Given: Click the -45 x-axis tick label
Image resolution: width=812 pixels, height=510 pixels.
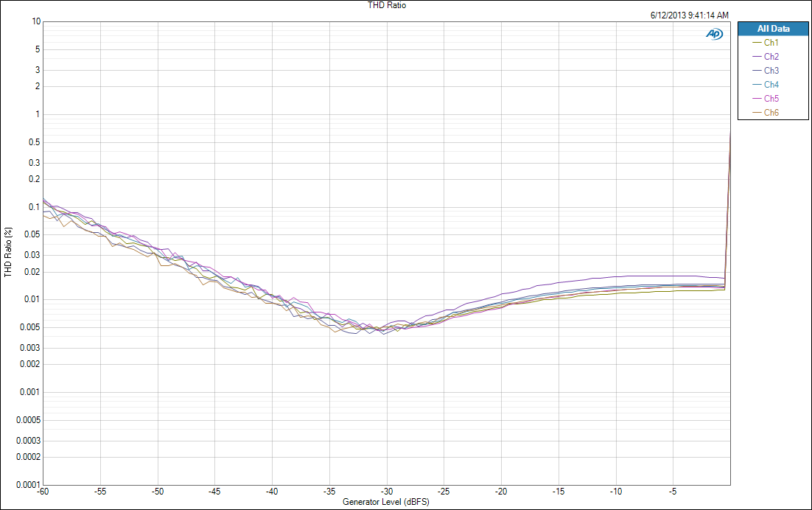Looking at the screenshot, I should pos(214,492).
